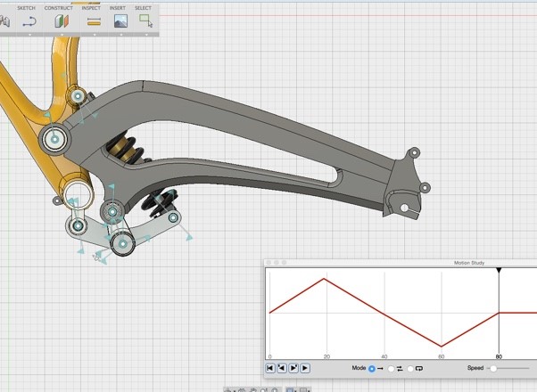Image resolution: width=537 pixels, height=392 pixels.
Task: Click the graph peak point at step 20
Action: [324, 279]
